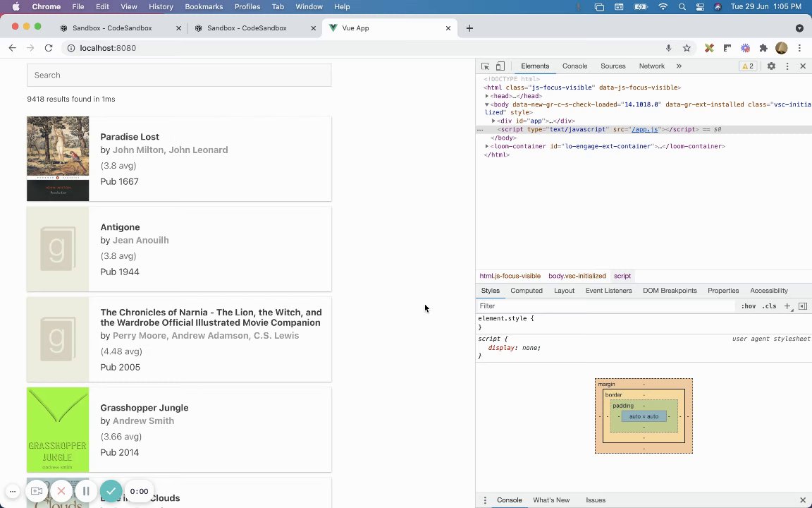Toggle the :hov element state panel
This screenshot has height=508, width=812.
pos(749,306)
